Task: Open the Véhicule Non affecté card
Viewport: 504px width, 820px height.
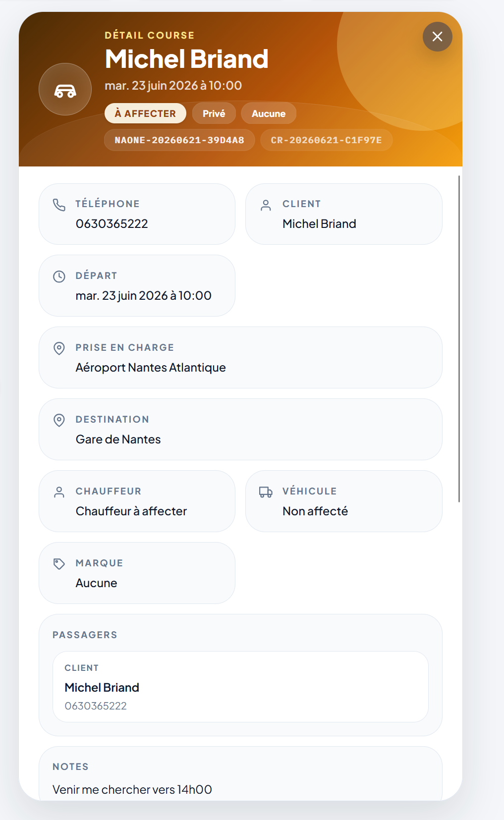Action: coord(344,501)
